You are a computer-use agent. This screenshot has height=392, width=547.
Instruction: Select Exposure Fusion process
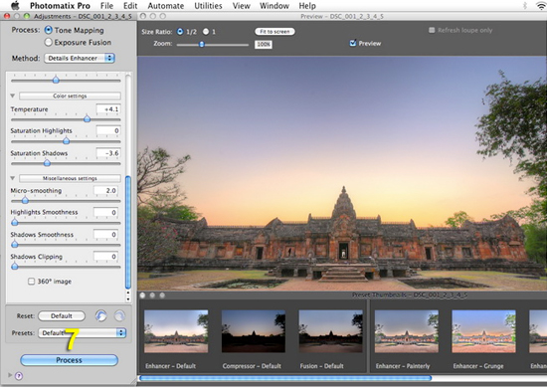click(48, 42)
